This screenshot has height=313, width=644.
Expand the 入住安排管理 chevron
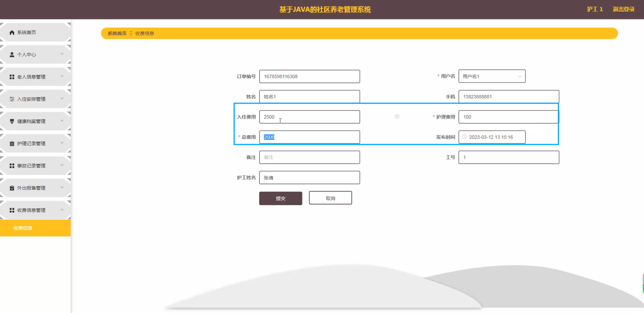(x=62, y=99)
